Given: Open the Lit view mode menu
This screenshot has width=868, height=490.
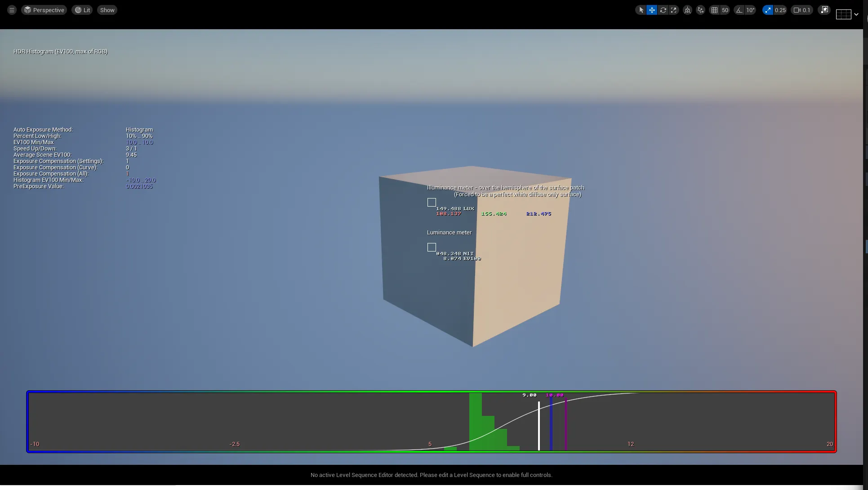Looking at the screenshot, I should [82, 10].
